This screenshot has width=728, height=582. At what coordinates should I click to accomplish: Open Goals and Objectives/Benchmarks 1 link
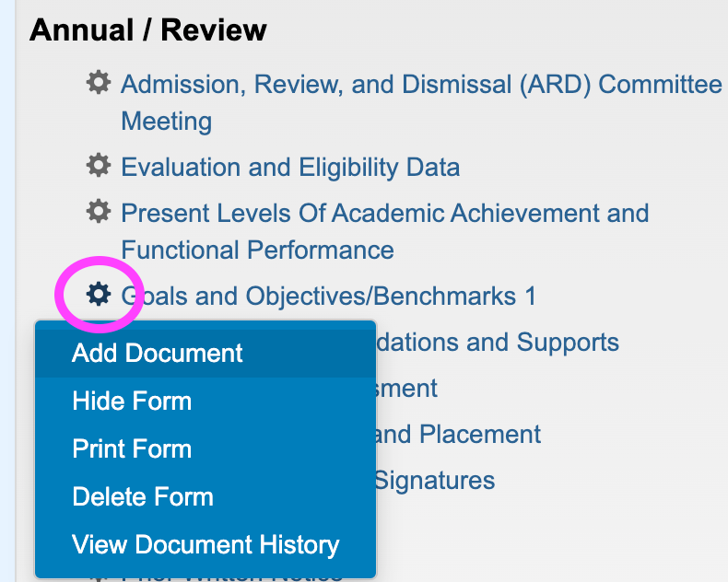328,297
